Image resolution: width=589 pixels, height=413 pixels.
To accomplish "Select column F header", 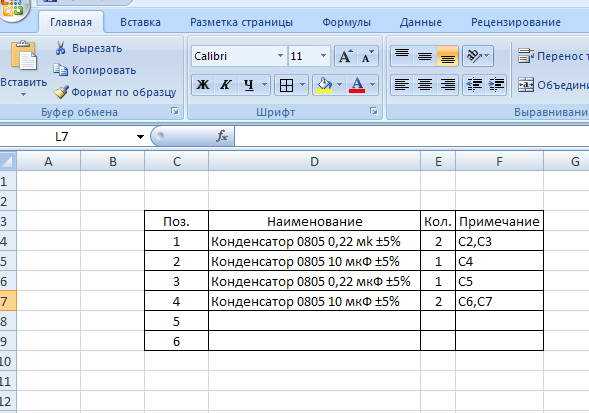I will tap(499, 162).
